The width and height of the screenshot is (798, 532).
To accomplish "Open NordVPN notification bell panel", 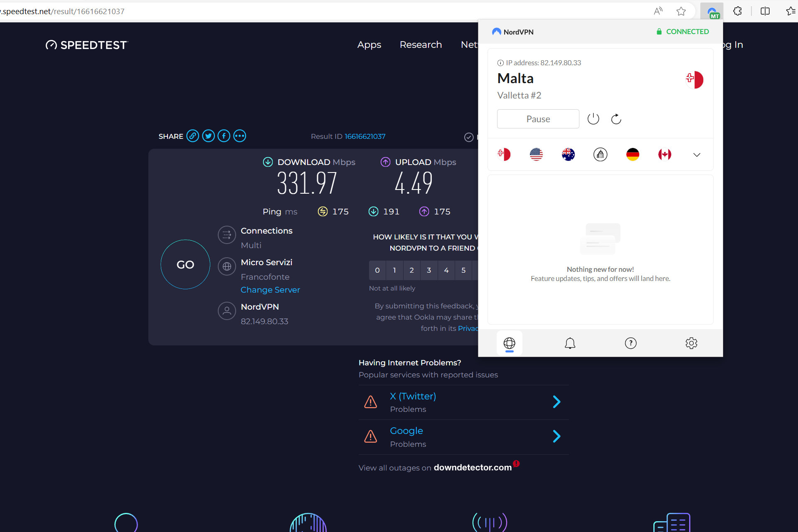I will click(570, 342).
